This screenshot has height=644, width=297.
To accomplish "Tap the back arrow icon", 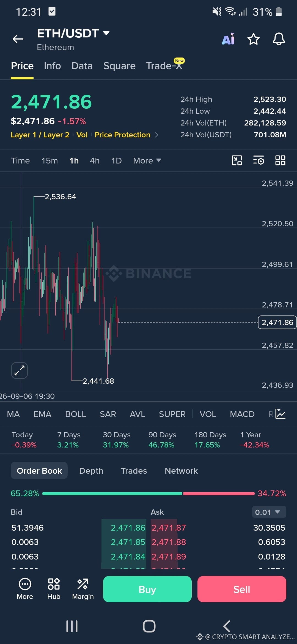I will tap(18, 39).
